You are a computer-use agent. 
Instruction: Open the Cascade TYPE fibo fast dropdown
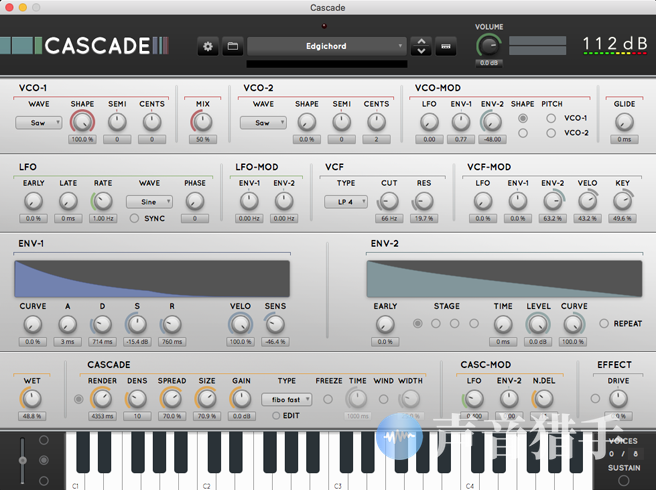tap(287, 400)
